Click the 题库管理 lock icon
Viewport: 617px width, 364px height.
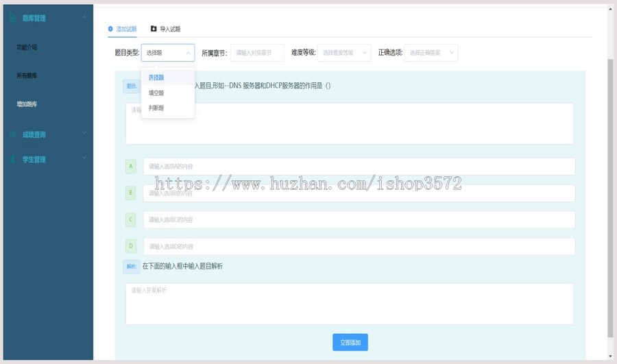pos(12,18)
